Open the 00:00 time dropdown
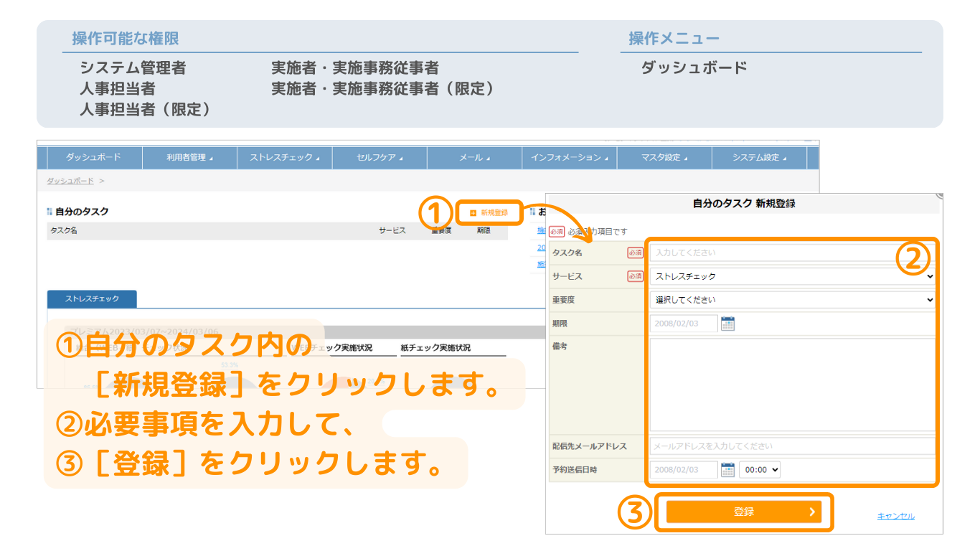980x551 pixels. coord(759,470)
